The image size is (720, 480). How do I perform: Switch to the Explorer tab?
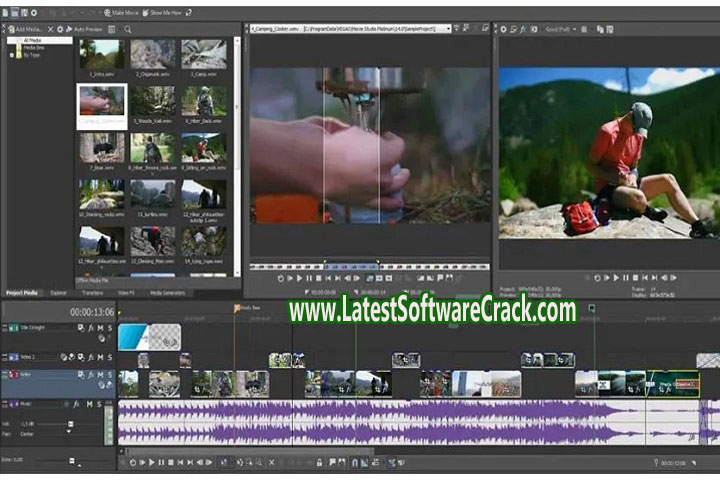59,292
